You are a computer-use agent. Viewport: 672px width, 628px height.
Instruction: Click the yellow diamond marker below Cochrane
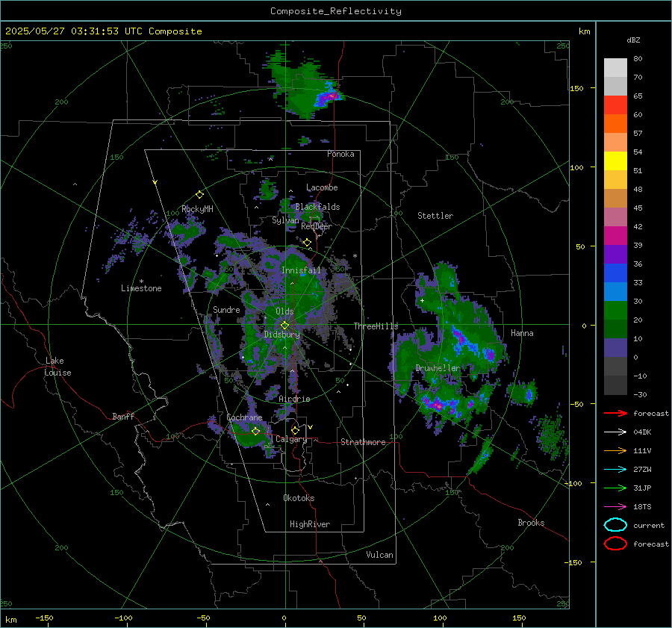255,431
